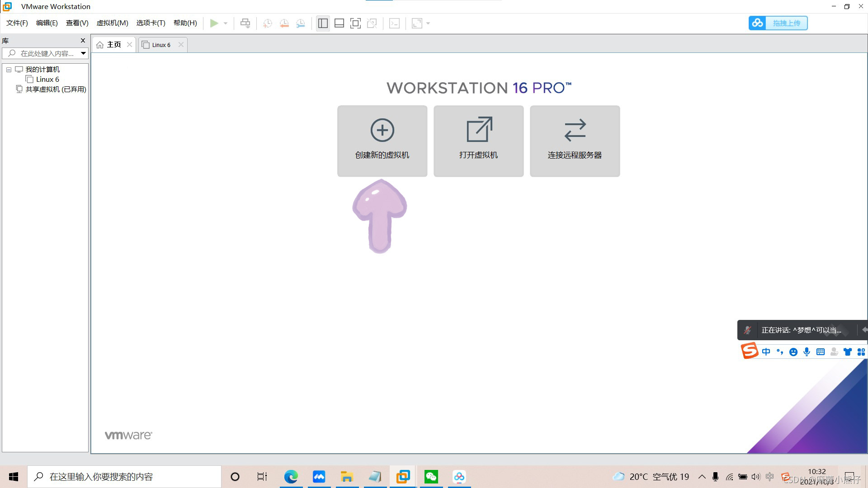Switch to the Linux 6 tab
This screenshot has width=868, height=488.
pos(161,45)
